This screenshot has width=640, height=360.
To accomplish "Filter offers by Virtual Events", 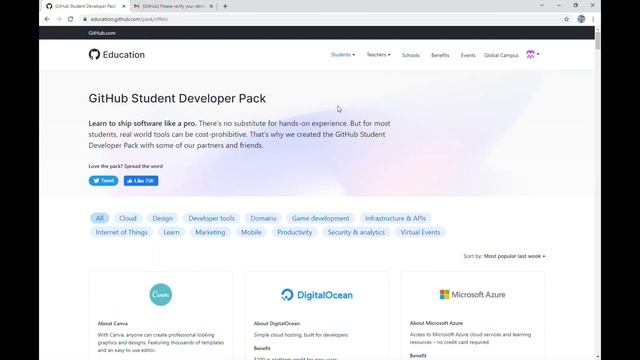I will tap(420, 232).
